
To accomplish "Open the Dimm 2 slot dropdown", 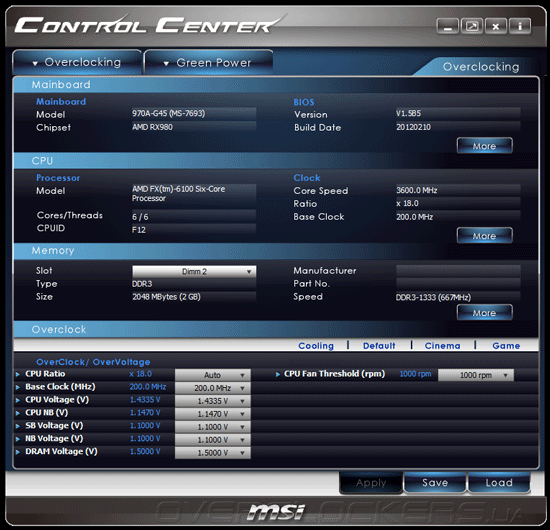I will coord(194,271).
